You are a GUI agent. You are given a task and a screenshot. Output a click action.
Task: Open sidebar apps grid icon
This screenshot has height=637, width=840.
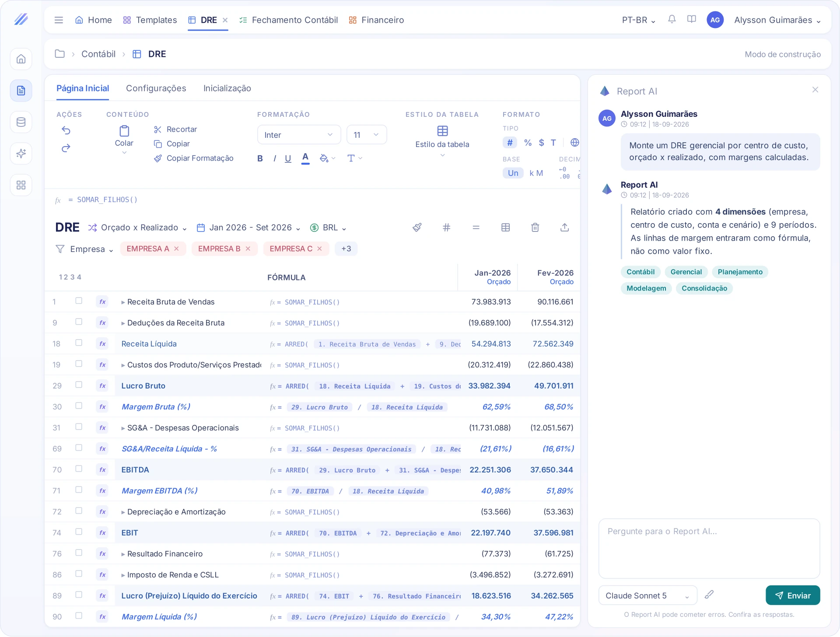[21, 185]
